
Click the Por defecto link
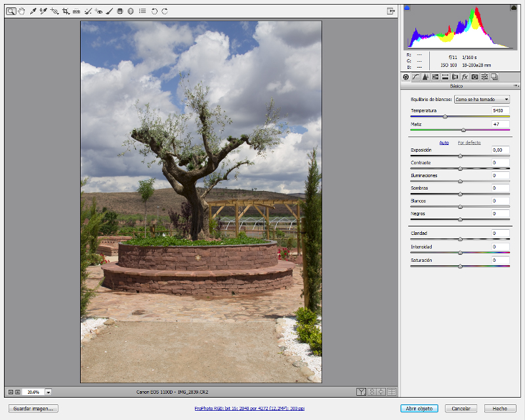469,142
